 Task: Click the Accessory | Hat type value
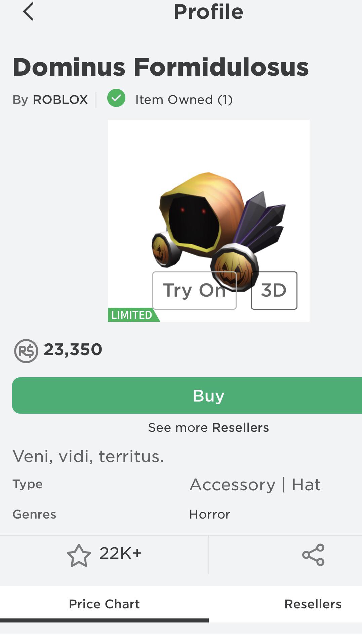pos(255,485)
